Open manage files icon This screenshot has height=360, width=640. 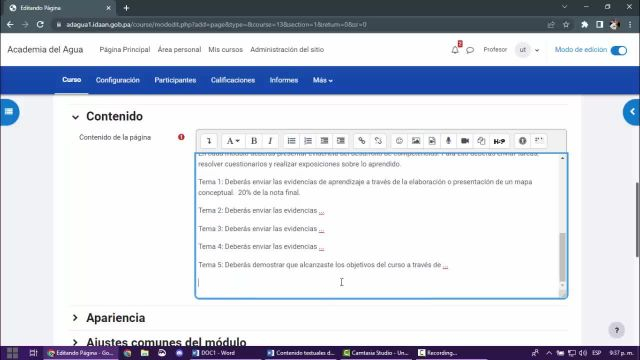[x=481, y=141]
